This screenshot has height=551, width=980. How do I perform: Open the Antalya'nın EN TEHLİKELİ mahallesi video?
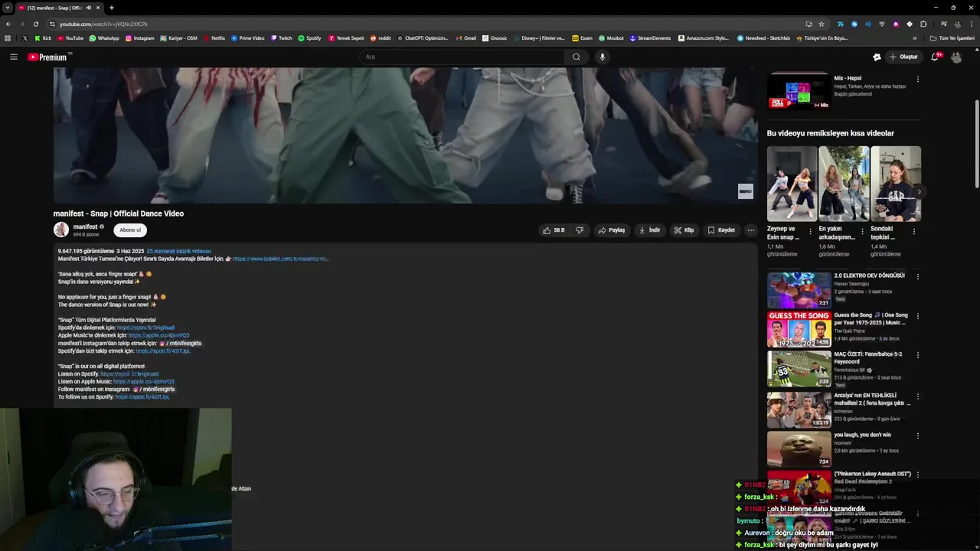(799, 409)
